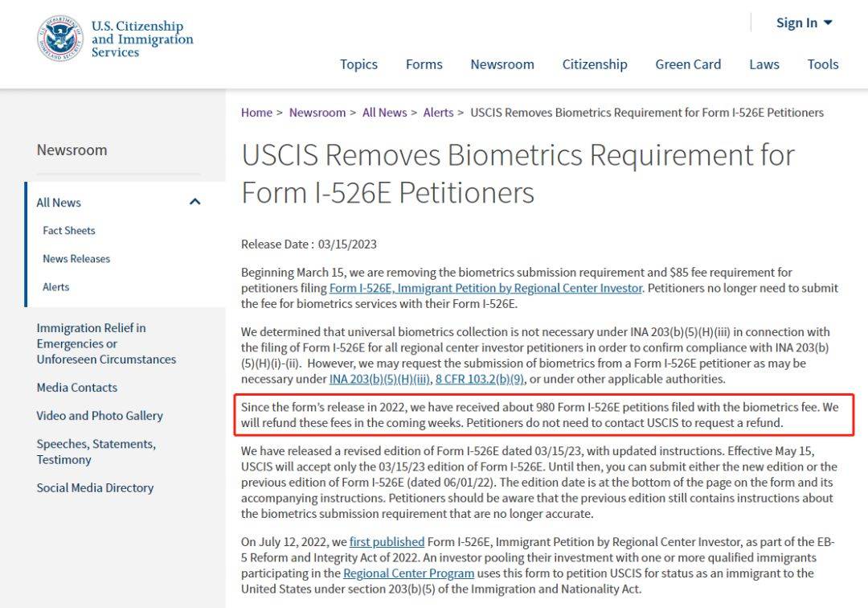This screenshot has width=868, height=608.
Task: Go to Home breadcrumb link
Action: click(x=256, y=113)
